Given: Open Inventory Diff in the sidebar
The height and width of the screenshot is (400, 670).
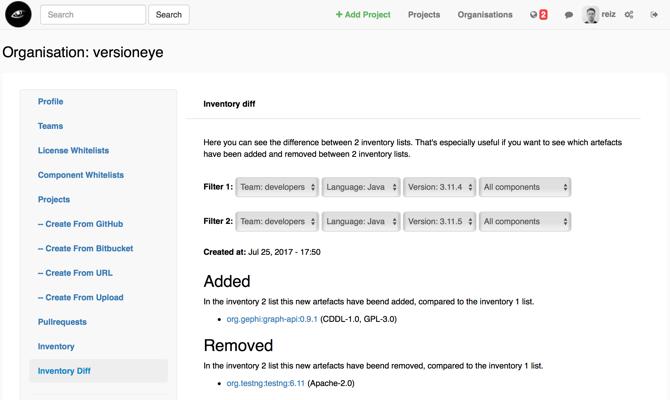Looking at the screenshot, I should tap(64, 371).
